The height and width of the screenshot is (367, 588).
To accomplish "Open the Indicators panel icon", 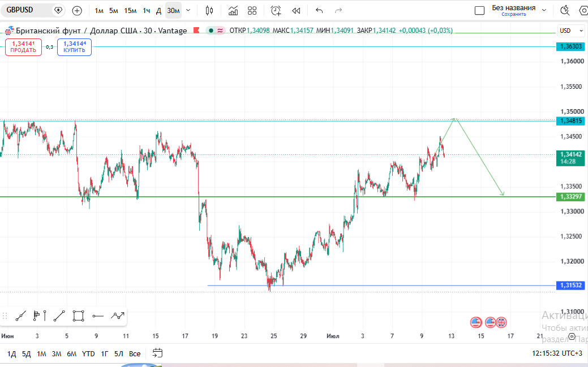I will coord(233,11).
